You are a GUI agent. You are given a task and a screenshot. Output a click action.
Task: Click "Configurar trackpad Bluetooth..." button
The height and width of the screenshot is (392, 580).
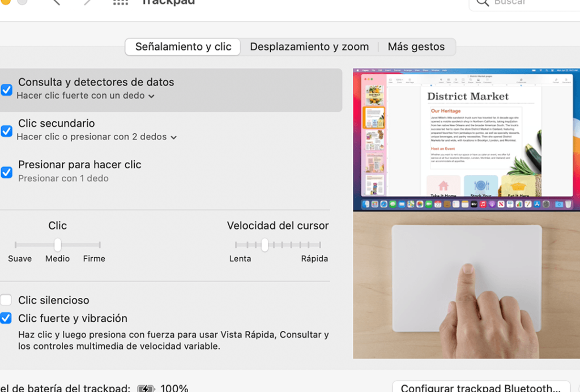(483, 387)
